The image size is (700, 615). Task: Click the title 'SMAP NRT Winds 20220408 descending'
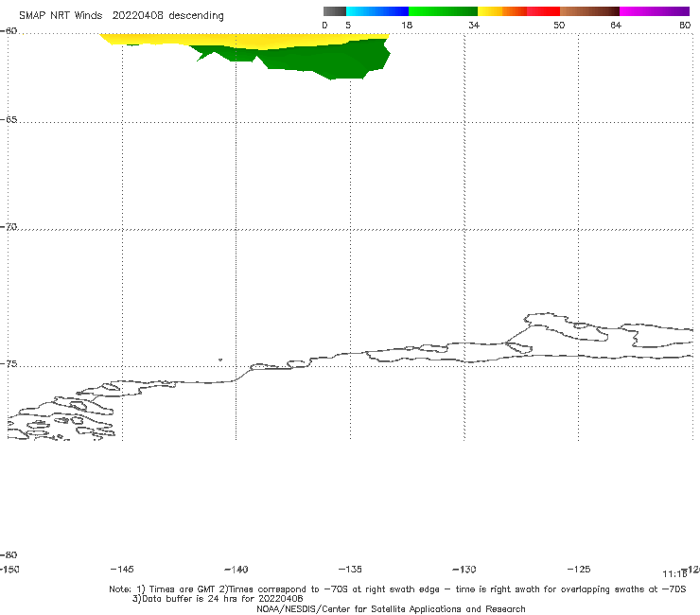coord(121,15)
